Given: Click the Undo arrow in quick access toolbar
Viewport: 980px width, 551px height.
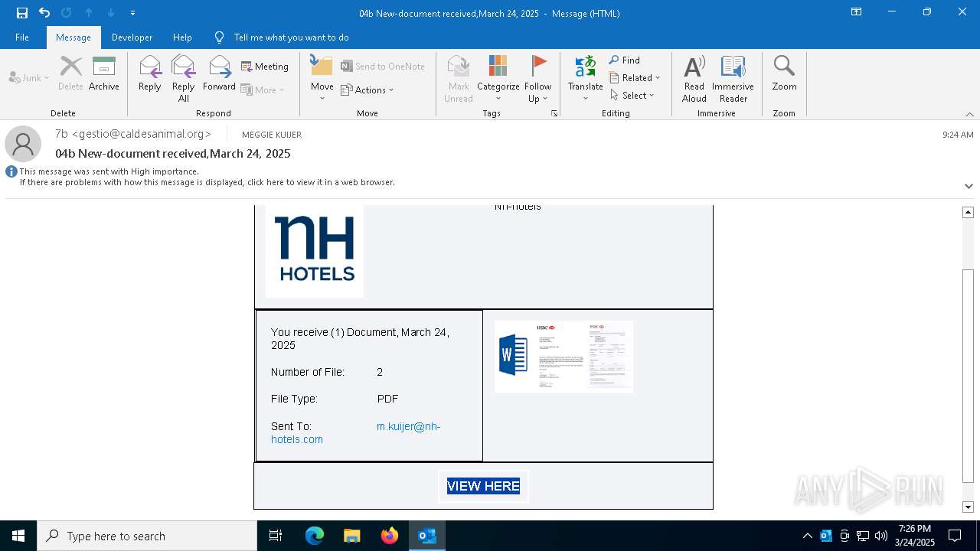Looking at the screenshot, I should click(44, 12).
